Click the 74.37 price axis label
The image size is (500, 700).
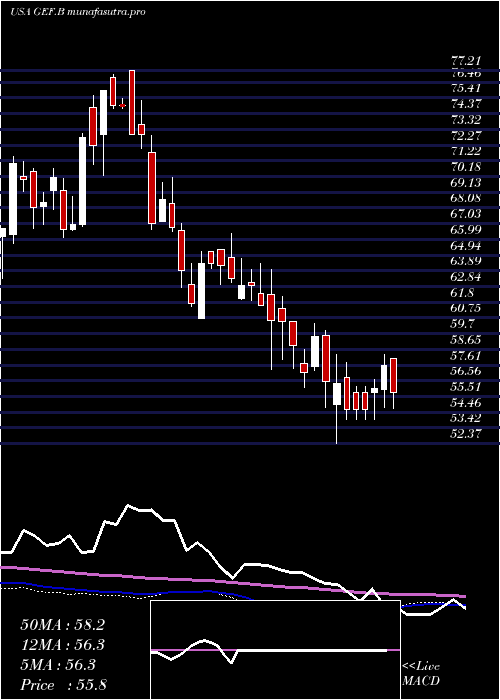coord(465,104)
